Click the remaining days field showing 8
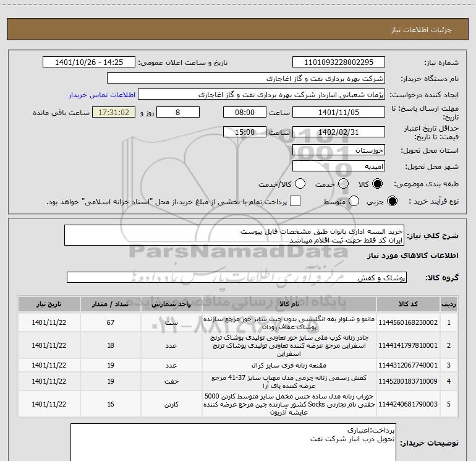 coord(178,113)
